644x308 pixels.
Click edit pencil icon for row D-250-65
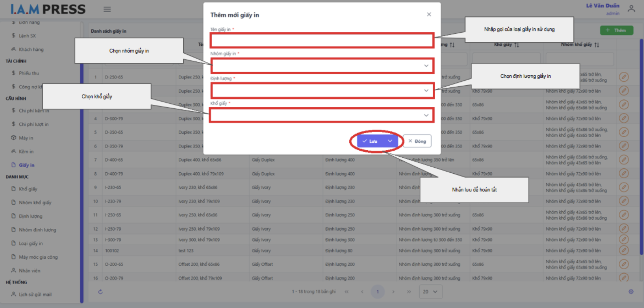[x=624, y=77]
